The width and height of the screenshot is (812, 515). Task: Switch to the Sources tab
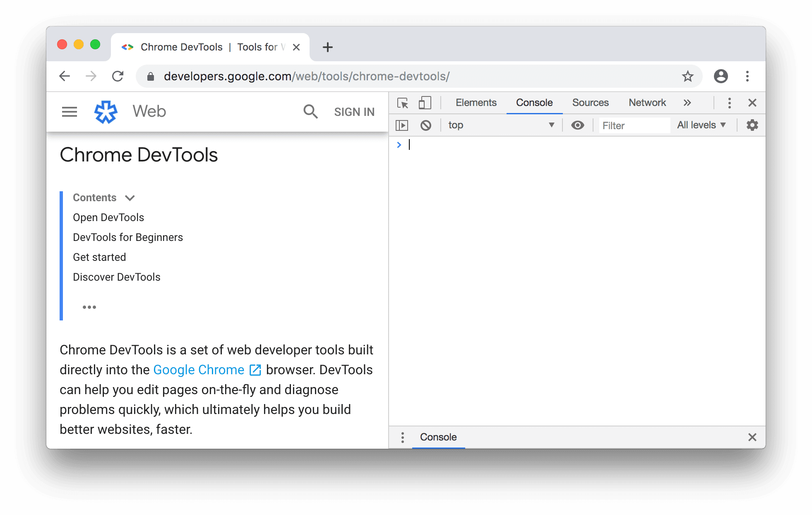pos(590,102)
